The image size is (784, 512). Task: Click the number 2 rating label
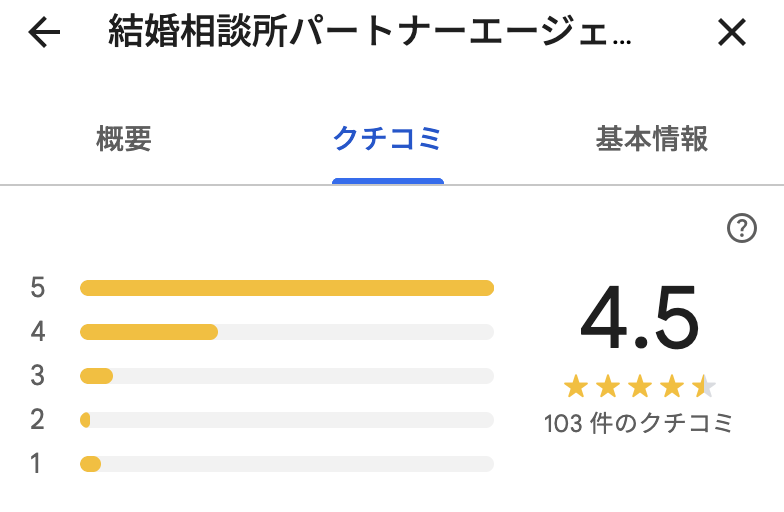38,420
